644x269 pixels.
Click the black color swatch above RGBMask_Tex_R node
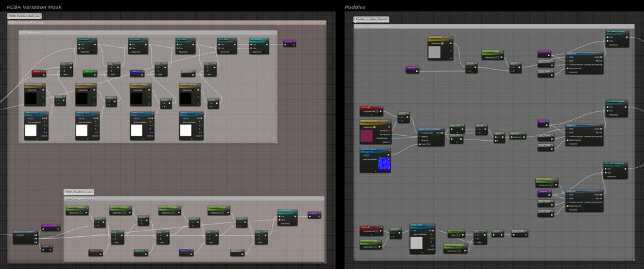(x=30, y=99)
